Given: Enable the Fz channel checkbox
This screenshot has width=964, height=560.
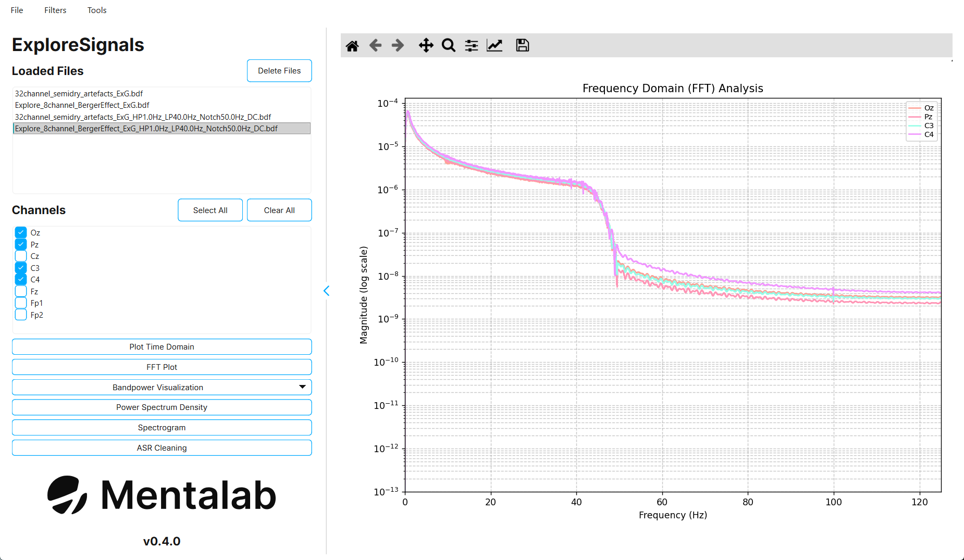Looking at the screenshot, I should coord(21,292).
